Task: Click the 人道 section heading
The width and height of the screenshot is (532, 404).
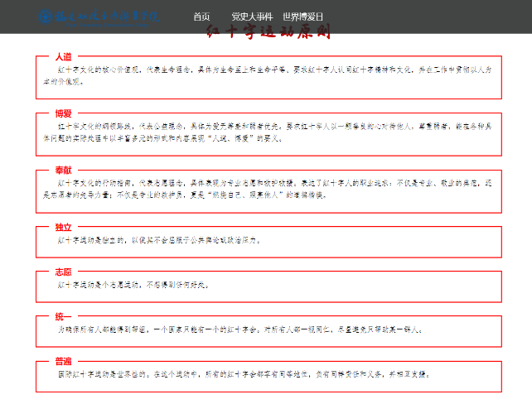Action: click(64, 57)
